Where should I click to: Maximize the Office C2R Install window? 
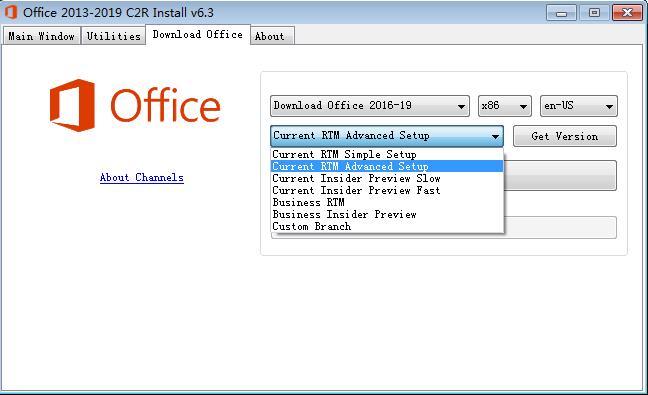(x=594, y=13)
